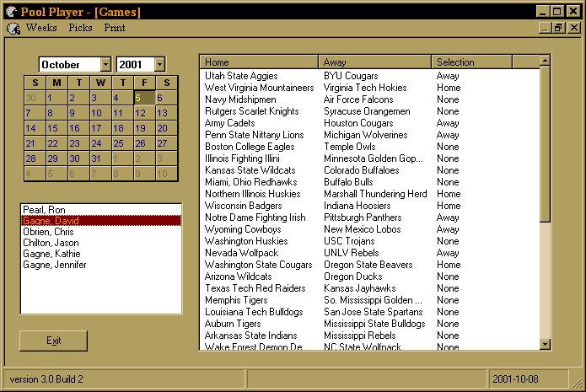Expand the October month dropdown
This screenshot has height=392, width=586.
[105, 65]
